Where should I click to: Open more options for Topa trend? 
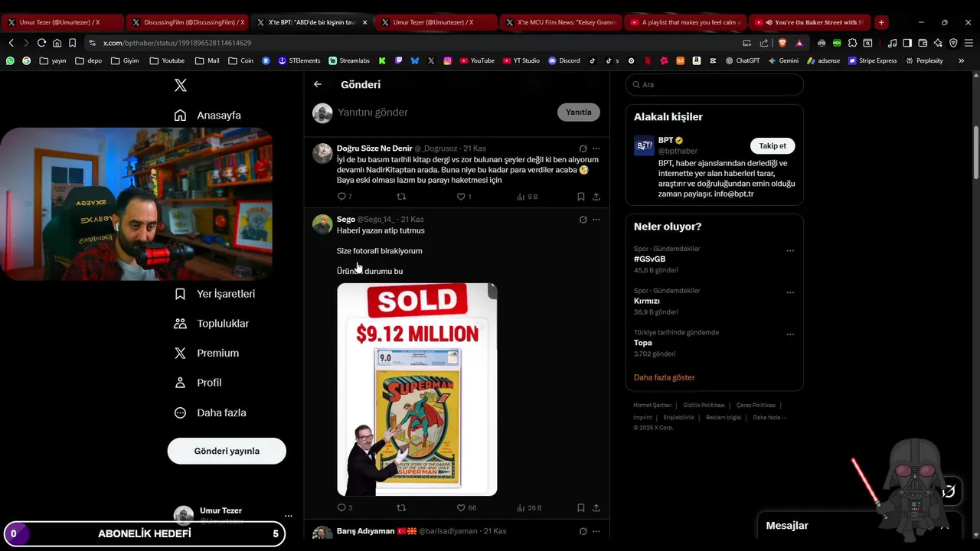790,334
